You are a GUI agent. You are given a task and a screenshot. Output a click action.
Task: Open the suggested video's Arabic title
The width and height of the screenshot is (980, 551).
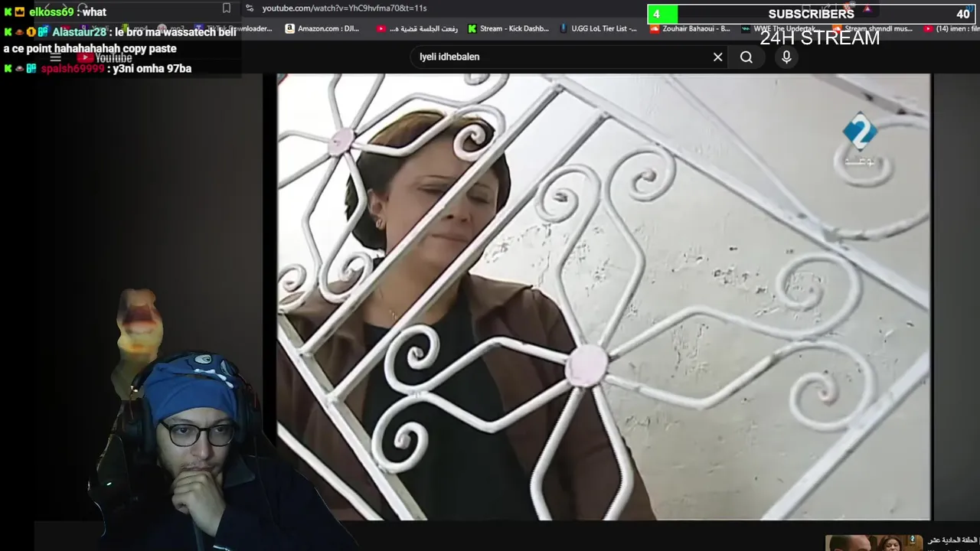pyautogui.click(x=953, y=540)
